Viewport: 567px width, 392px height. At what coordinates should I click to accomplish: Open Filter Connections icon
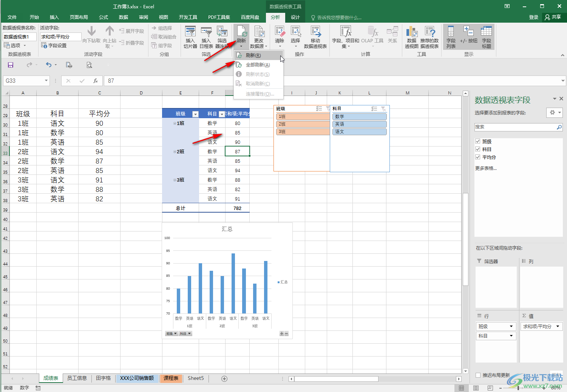click(x=222, y=37)
